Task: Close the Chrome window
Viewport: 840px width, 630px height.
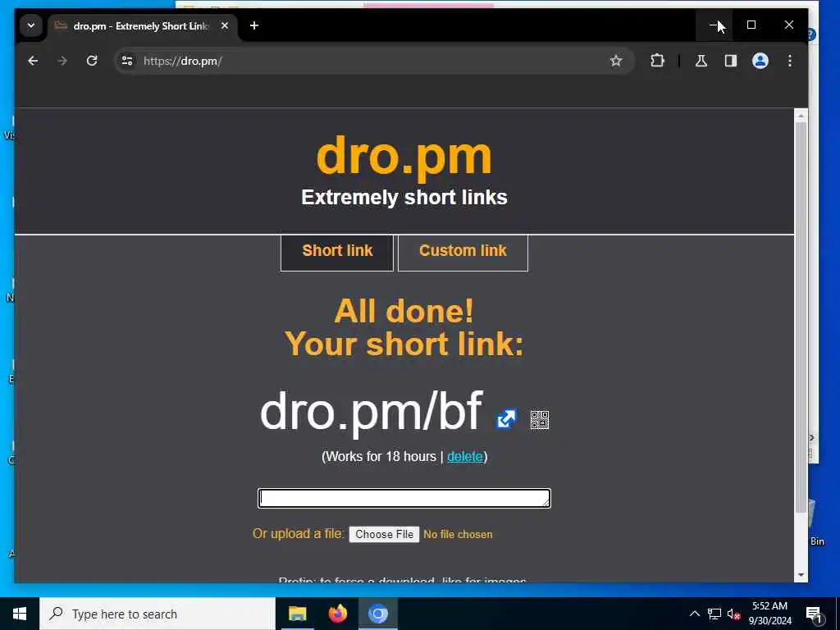Action: [788, 25]
